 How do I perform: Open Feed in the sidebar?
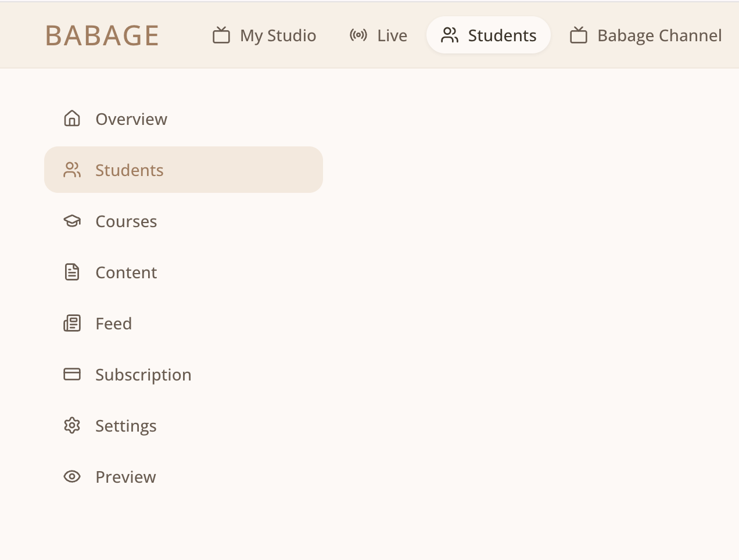tap(184, 323)
